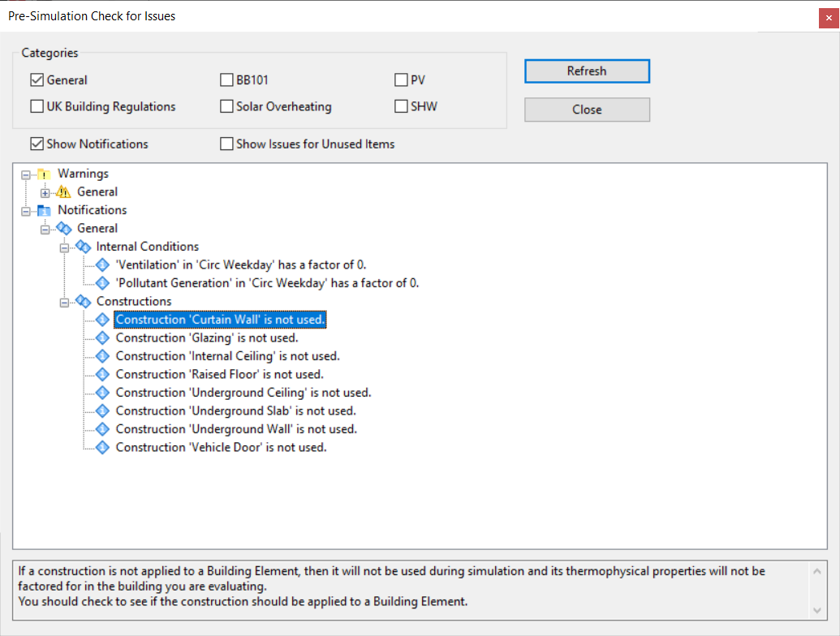
Task: Click the icon beside 'Underground Ceiling' notification
Action: coord(102,393)
